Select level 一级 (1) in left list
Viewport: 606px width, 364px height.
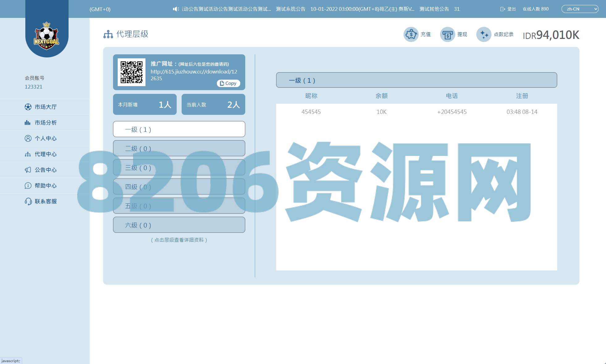coord(179,129)
